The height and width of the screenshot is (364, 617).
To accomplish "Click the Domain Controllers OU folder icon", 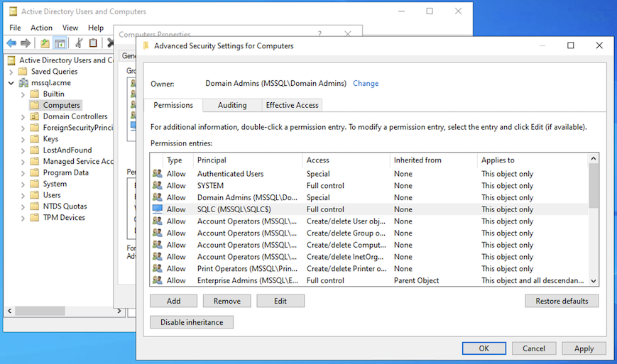I will pos(35,116).
